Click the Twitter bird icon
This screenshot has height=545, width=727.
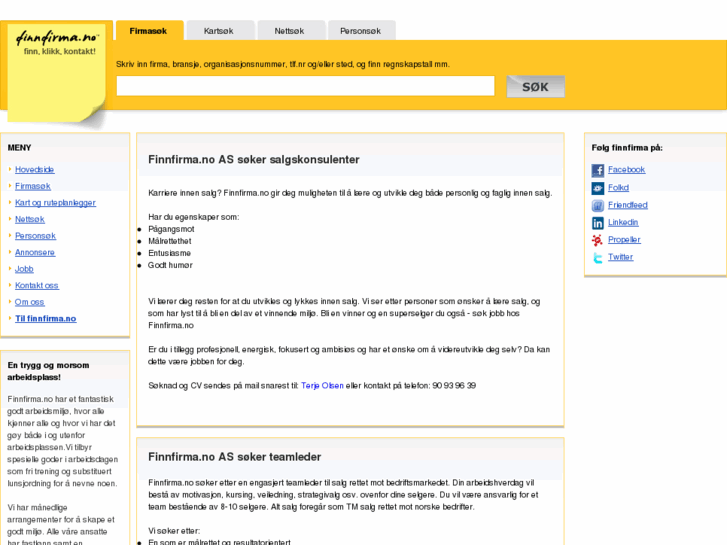[x=598, y=257]
